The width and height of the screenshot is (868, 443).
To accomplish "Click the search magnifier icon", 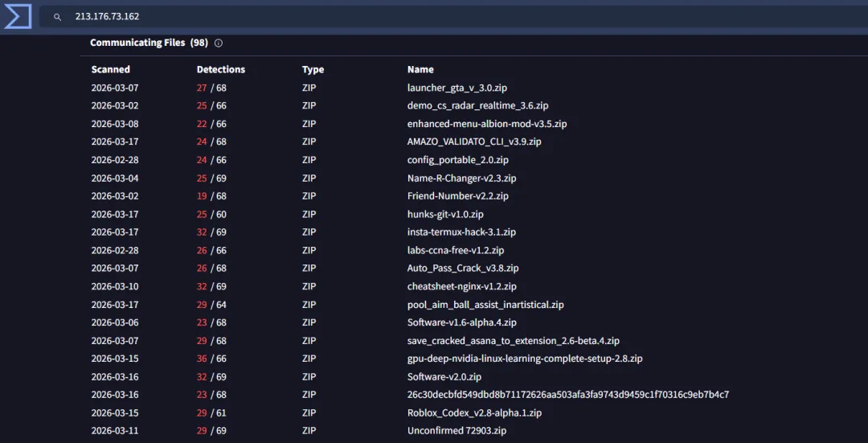I will pos(57,17).
